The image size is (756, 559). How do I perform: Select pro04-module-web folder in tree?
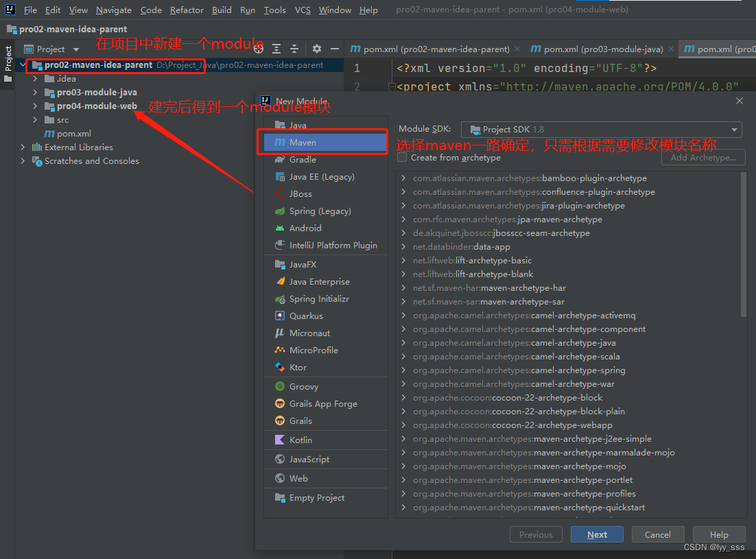coord(91,106)
